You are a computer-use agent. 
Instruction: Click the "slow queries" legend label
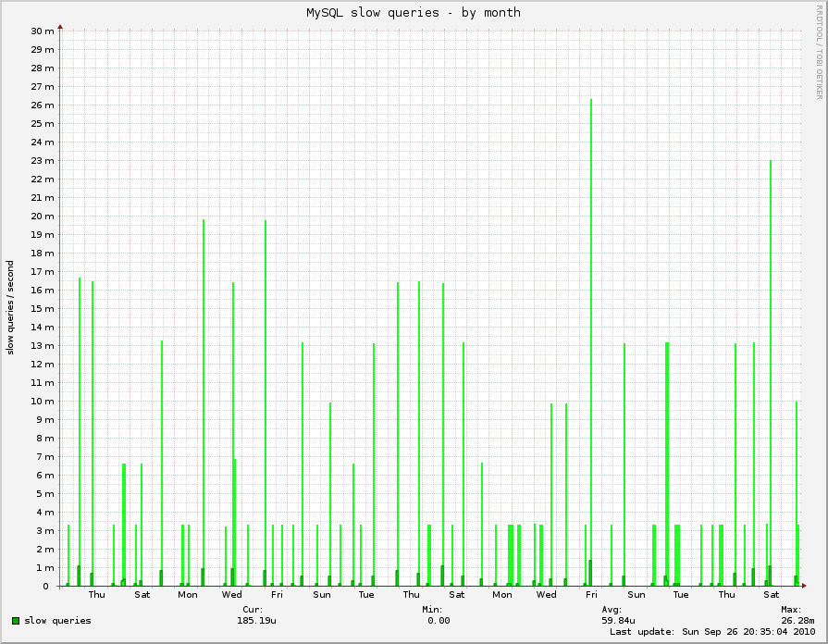pos(57,621)
